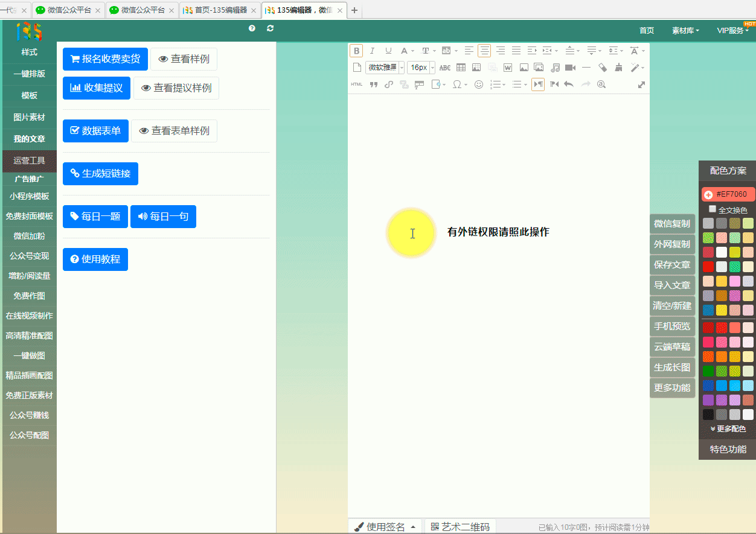
Task: Expand the unordered list dropdown
Action: click(x=525, y=84)
